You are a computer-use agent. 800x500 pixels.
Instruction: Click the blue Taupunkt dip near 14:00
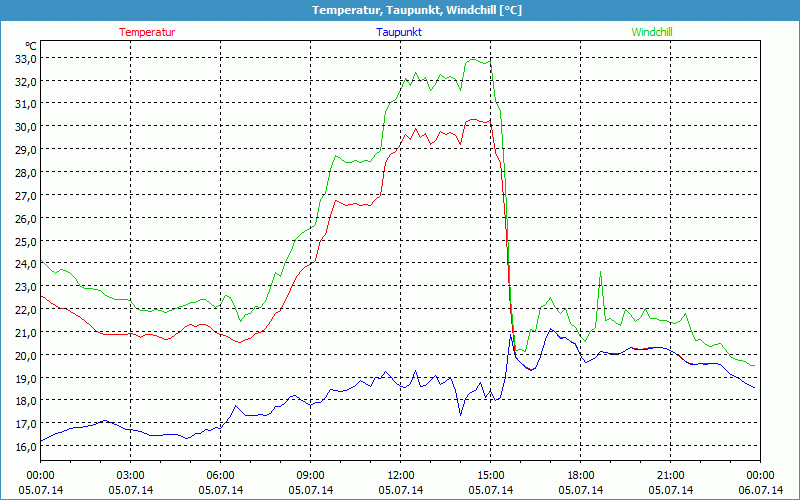click(460, 413)
